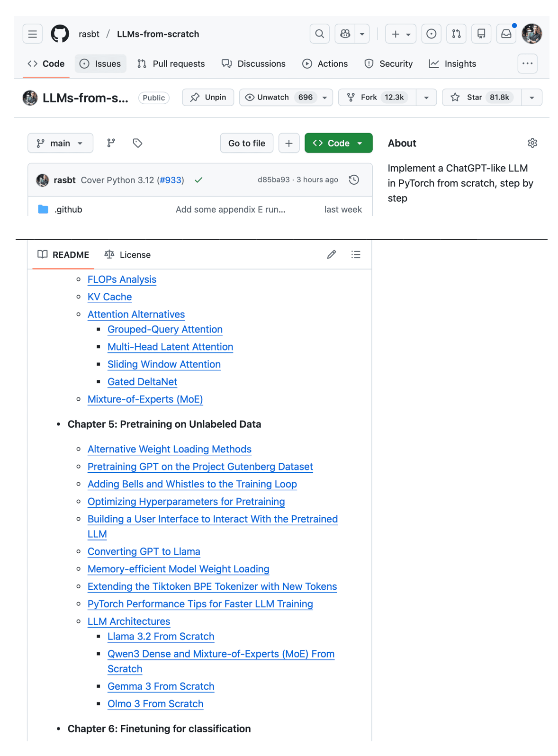Open the add file plus button
Image resolution: width=558 pixels, height=756 pixels.
[x=289, y=143]
